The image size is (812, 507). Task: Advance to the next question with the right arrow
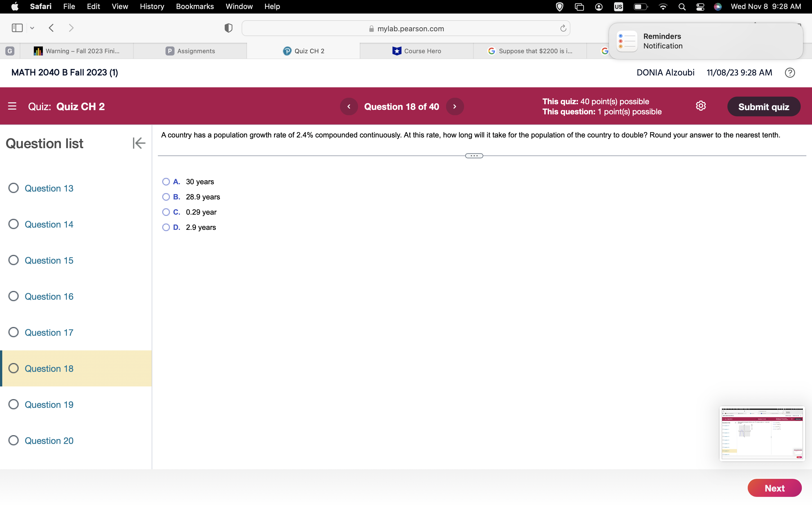(x=455, y=106)
